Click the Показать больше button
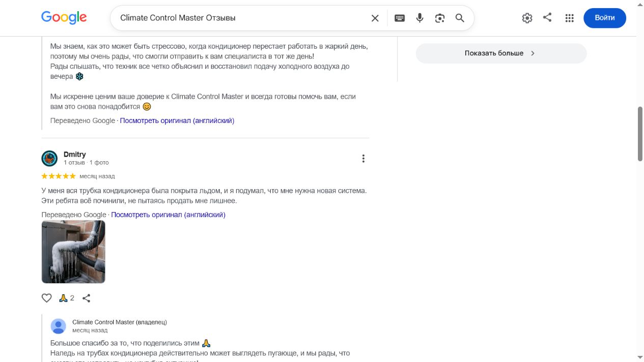The height and width of the screenshot is (362, 644). pos(501,53)
